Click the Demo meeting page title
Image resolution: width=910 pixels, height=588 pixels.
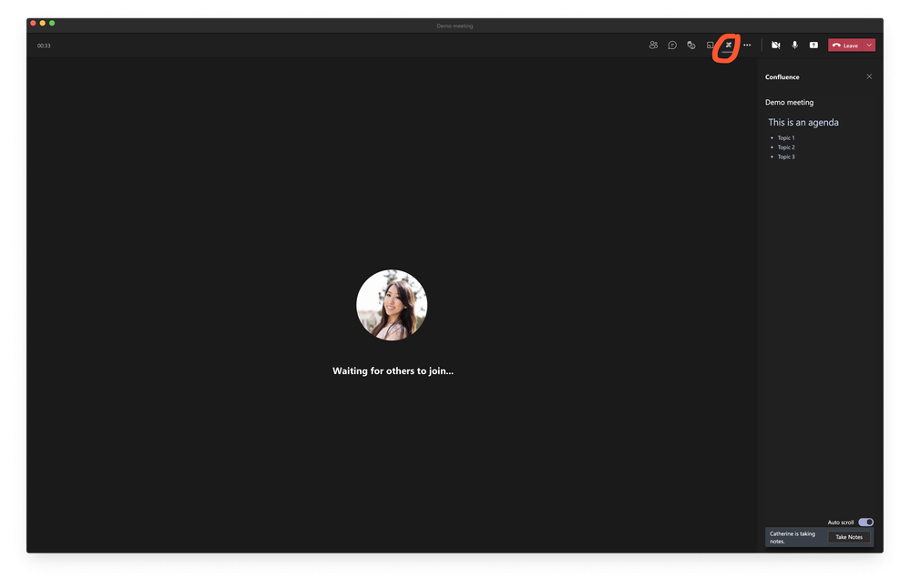789,103
